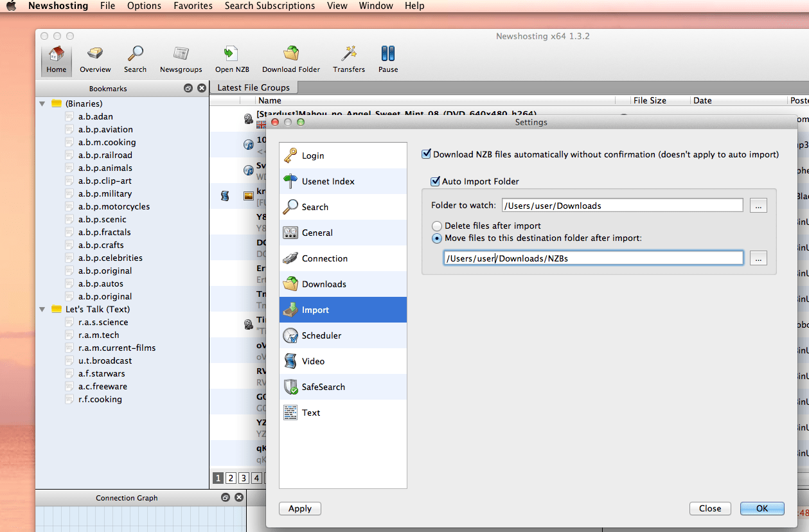The width and height of the screenshot is (809, 532).
Task: Click the Apply button
Action: point(300,508)
